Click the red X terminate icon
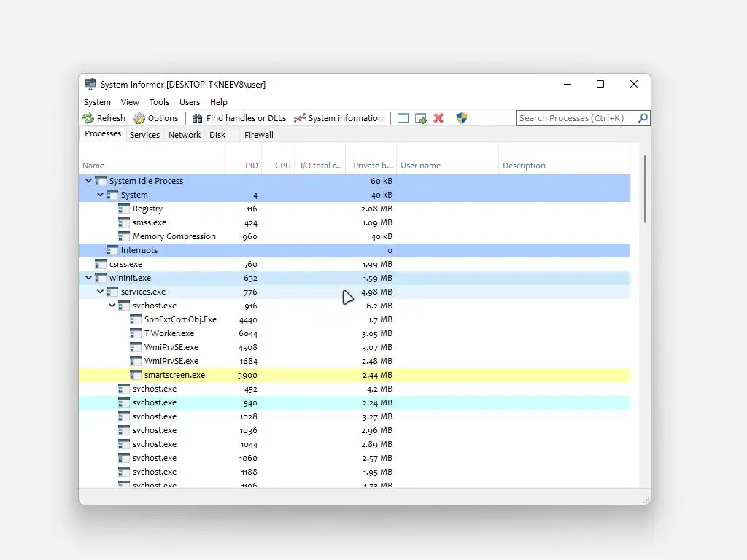Viewport: 747px width, 560px height. click(x=438, y=118)
